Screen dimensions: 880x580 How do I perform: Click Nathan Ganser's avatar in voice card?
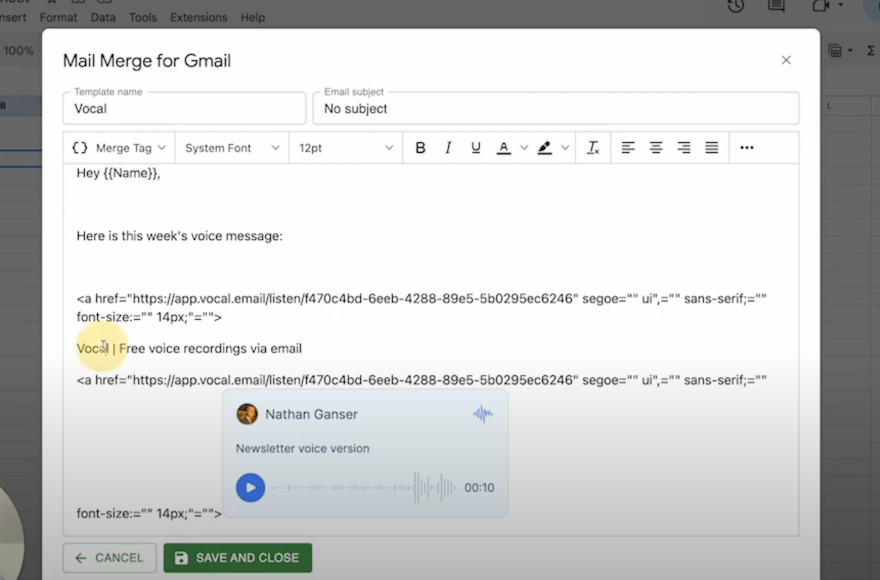247,414
